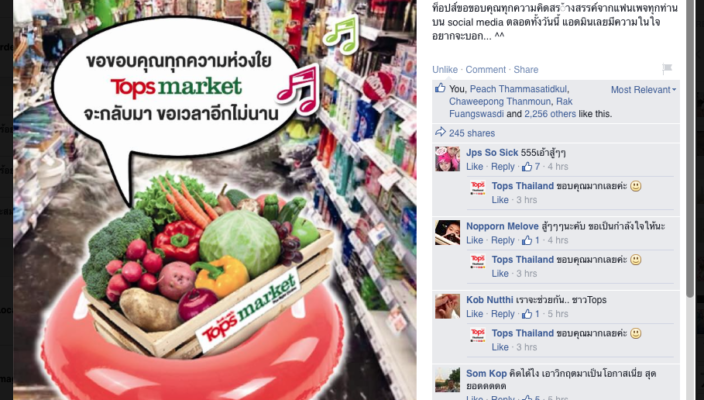Click Comment link under the post
Screen dimensions: 704x400
(485, 70)
